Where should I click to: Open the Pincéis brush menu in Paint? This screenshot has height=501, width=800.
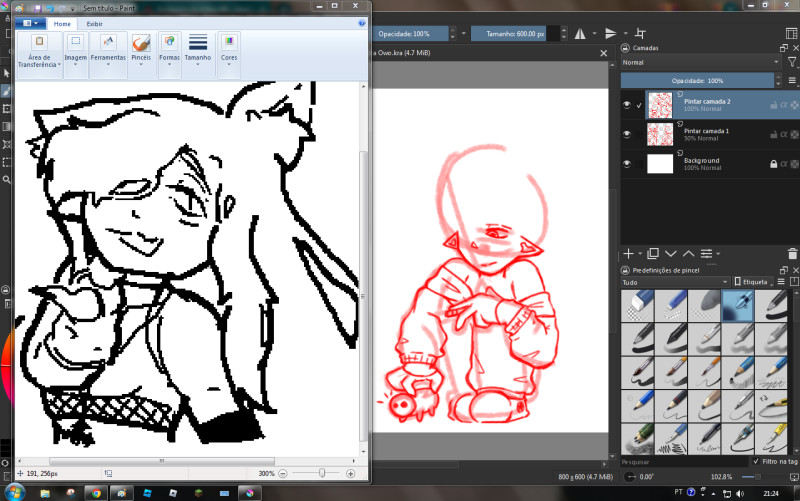coord(141,49)
